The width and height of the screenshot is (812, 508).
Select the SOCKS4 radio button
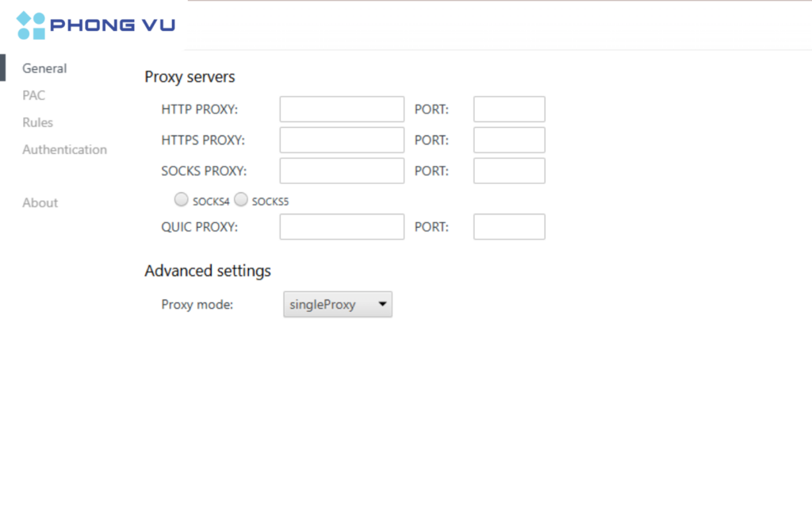181,199
